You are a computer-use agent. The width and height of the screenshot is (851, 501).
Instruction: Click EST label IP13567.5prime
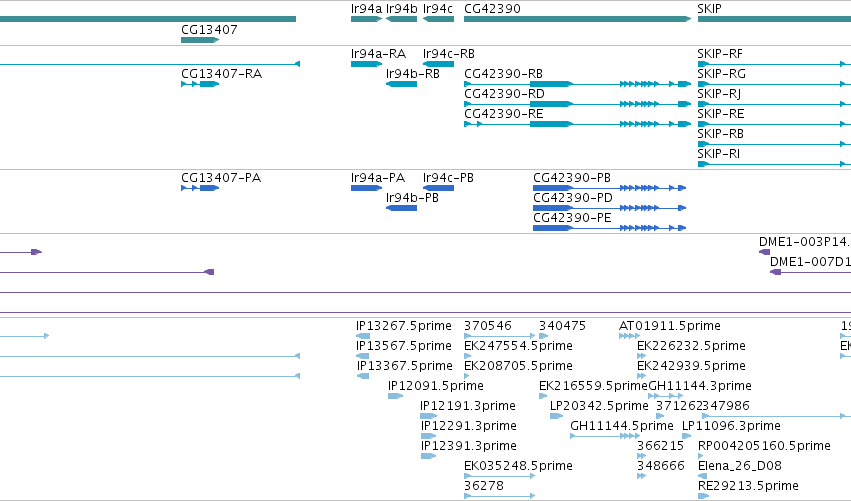(403, 346)
